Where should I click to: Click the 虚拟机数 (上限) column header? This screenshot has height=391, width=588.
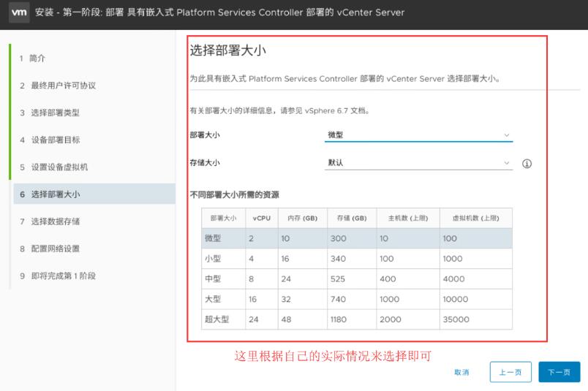[476, 219]
